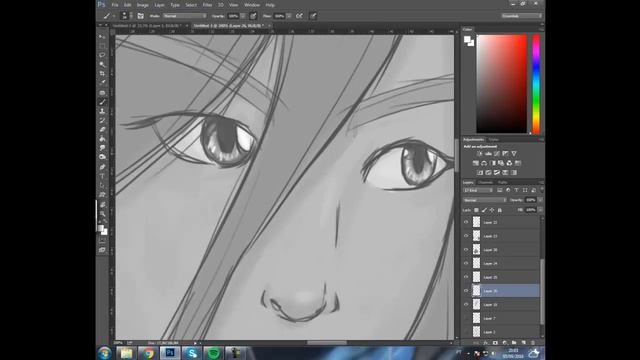The height and width of the screenshot is (360, 640).
Task: Hide Layer 25 with its eye icon
Action: pos(466,277)
